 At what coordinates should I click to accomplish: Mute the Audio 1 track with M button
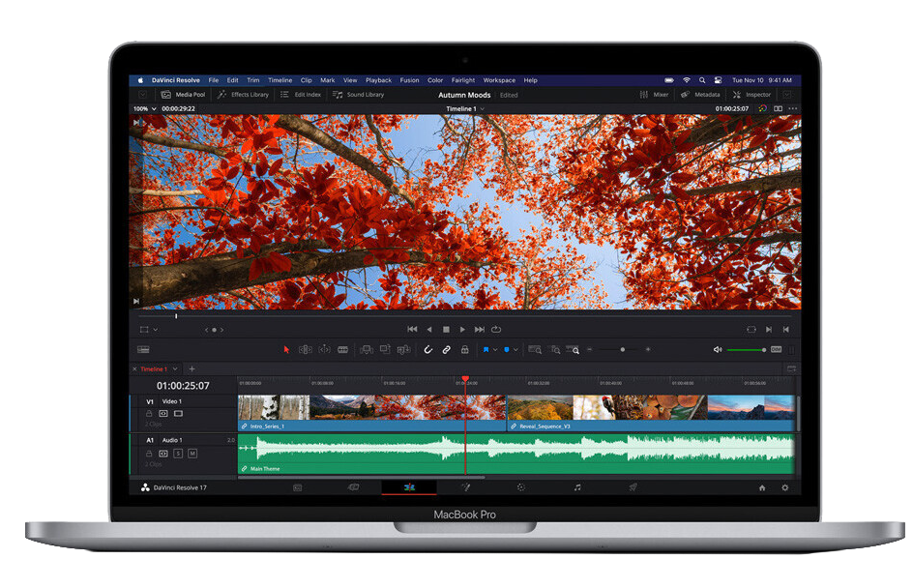[192, 453]
